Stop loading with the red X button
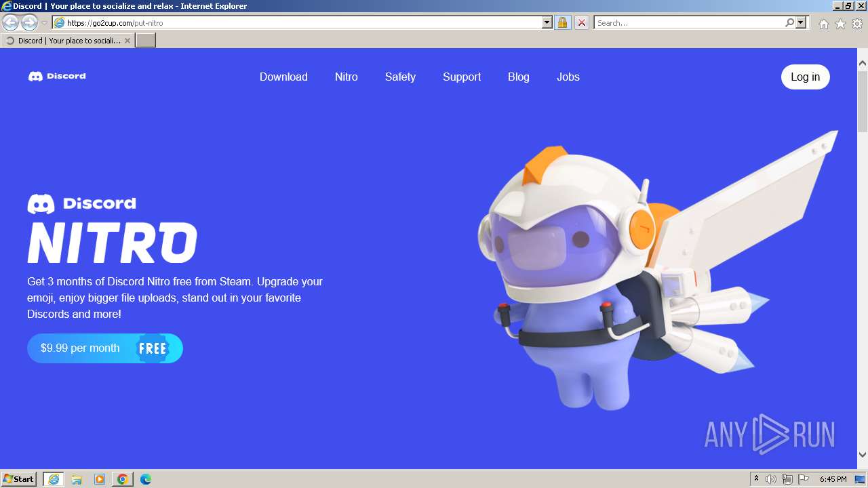The image size is (868, 488). click(x=581, y=22)
